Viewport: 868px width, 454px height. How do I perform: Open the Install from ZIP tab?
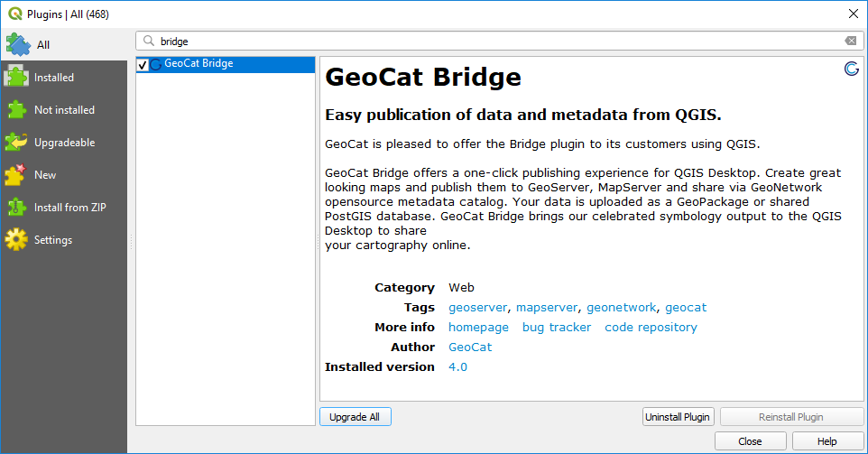[64, 207]
